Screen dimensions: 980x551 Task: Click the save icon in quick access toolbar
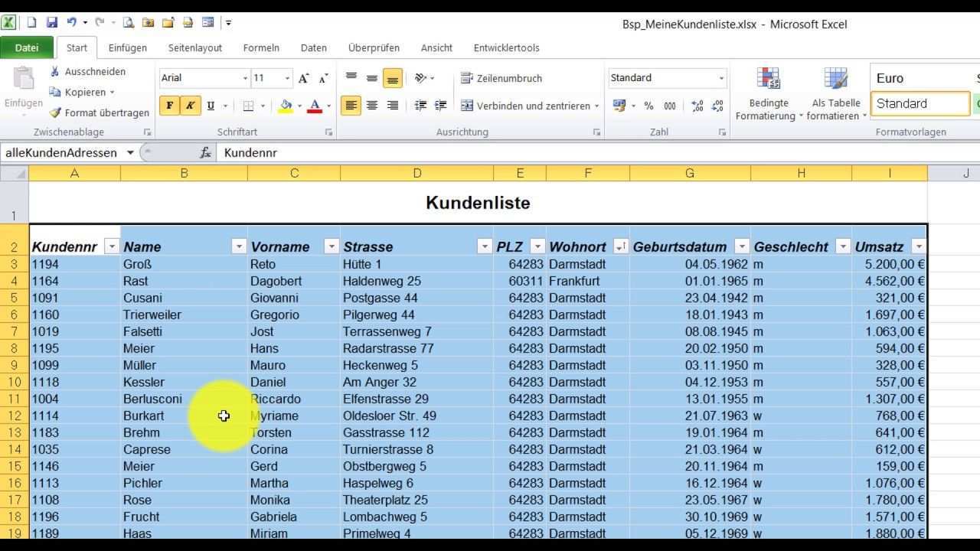pos(52,23)
